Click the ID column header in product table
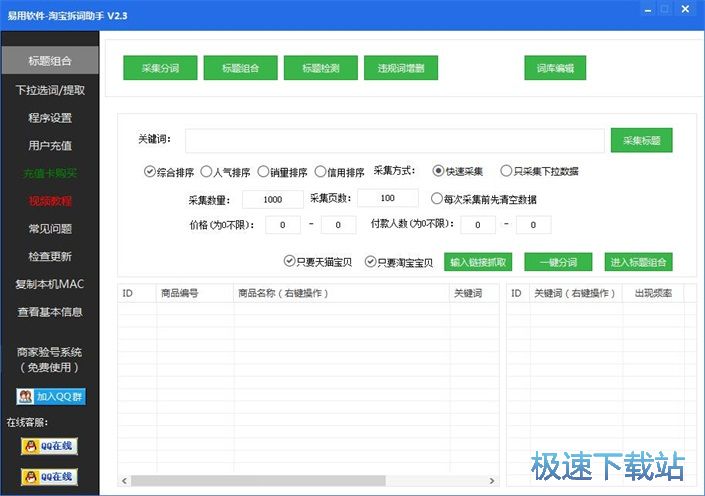This screenshot has width=705, height=496. 137,293
